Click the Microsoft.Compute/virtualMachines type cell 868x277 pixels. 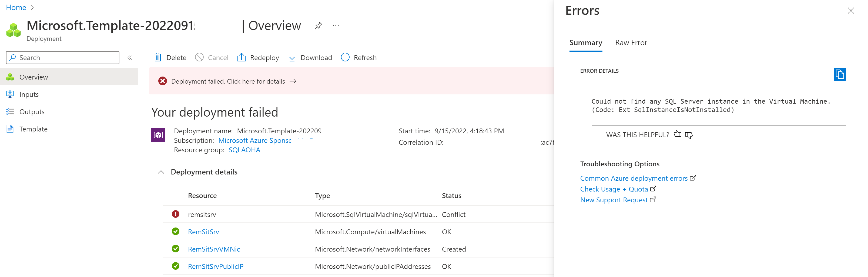pos(370,232)
